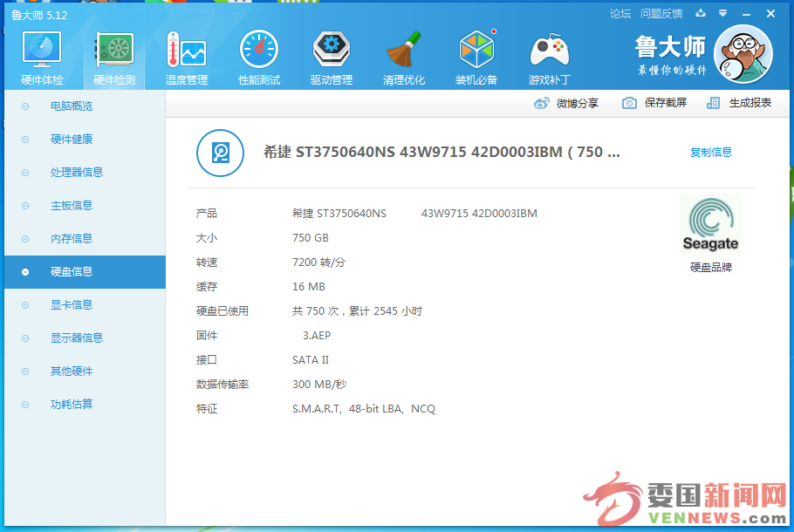
Task: Click the report document icon
Action: pos(713,103)
